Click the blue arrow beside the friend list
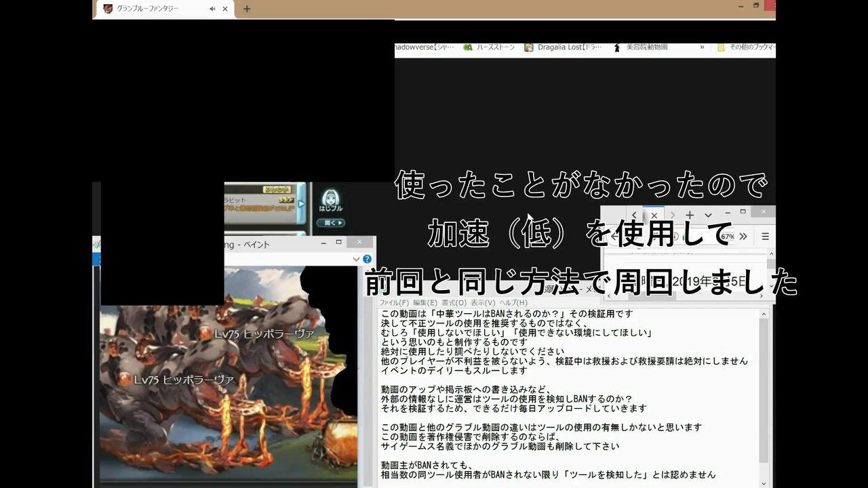 pos(302,205)
